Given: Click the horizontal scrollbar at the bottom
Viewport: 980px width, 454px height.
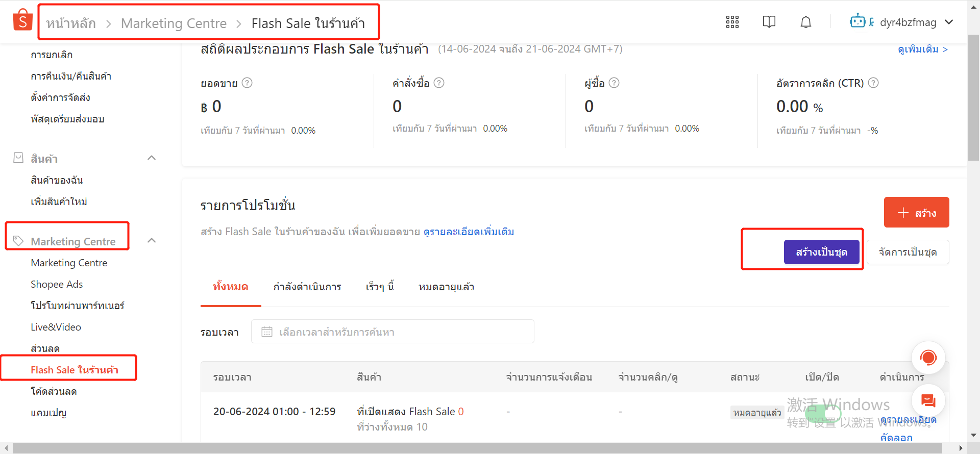Looking at the screenshot, I should click(x=477, y=448).
